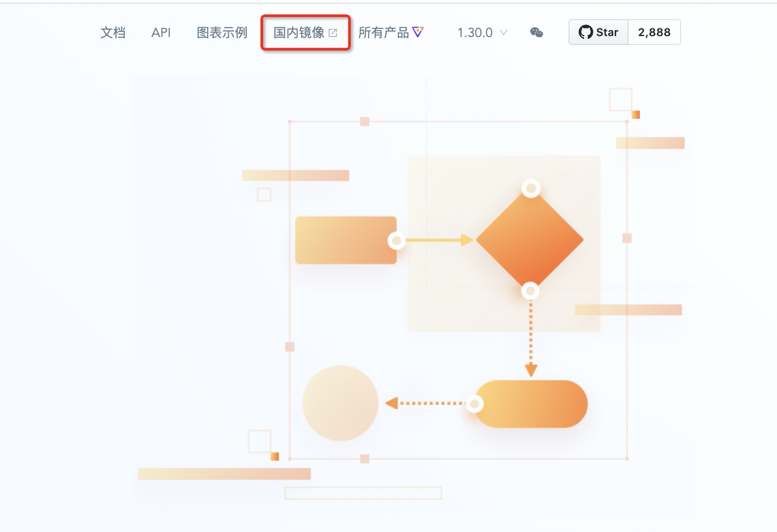This screenshot has width=777, height=532.
Task: Click the external-link icon next to 国内镜像
Action: [333, 32]
